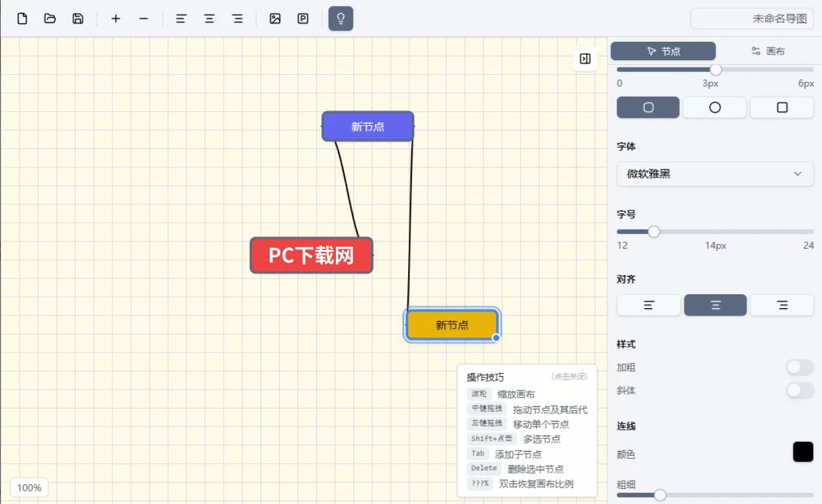Toggle the lightbulb tips button
The width and height of the screenshot is (822, 504).
coord(341,19)
